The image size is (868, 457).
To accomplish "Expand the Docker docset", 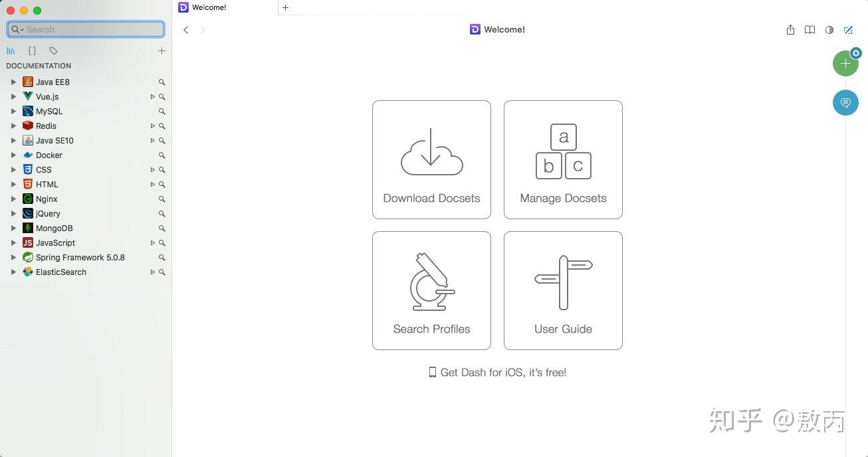I will [x=13, y=155].
